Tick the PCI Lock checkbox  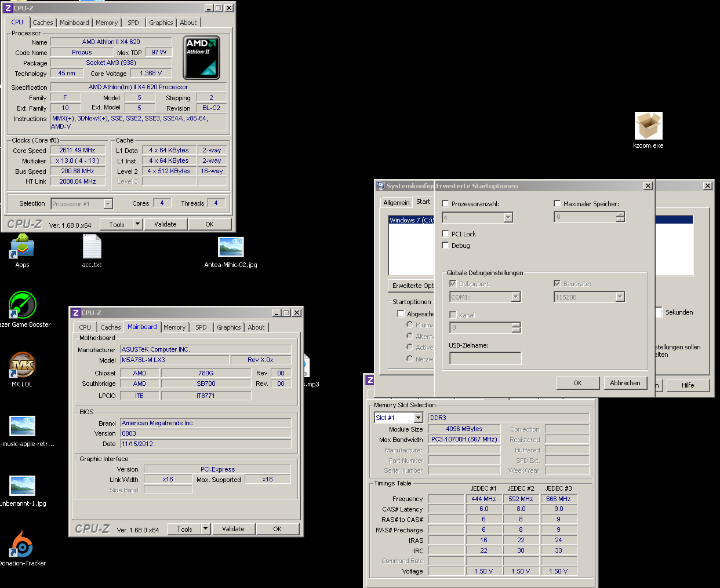(445, 233)
